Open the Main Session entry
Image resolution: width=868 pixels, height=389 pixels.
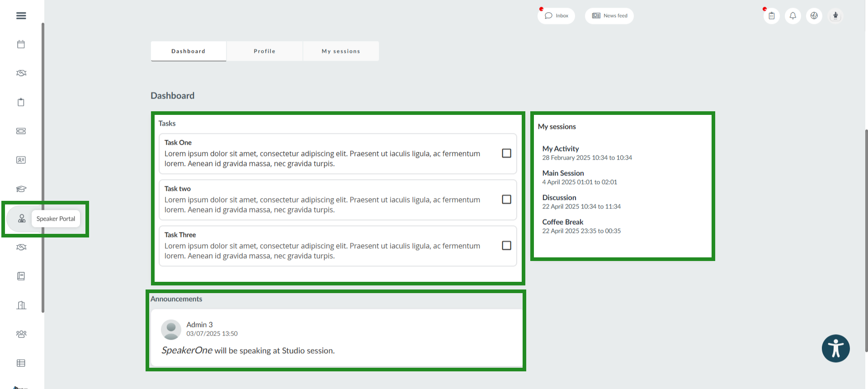coord(563,173)
